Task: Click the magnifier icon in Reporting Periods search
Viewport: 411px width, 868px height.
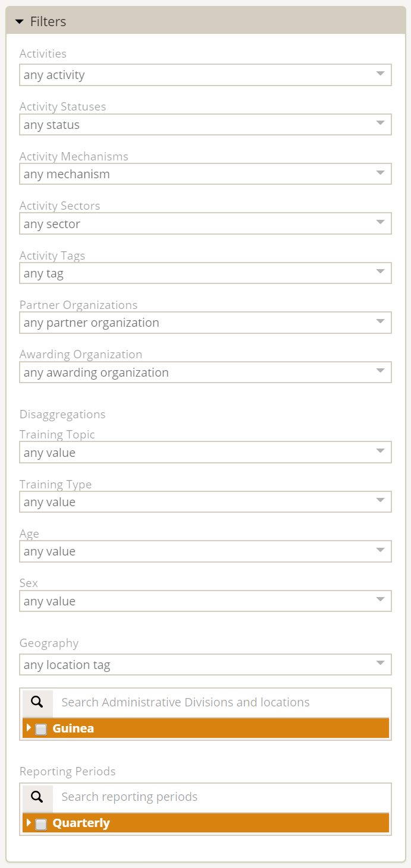Action: click(x=37, y=797)
